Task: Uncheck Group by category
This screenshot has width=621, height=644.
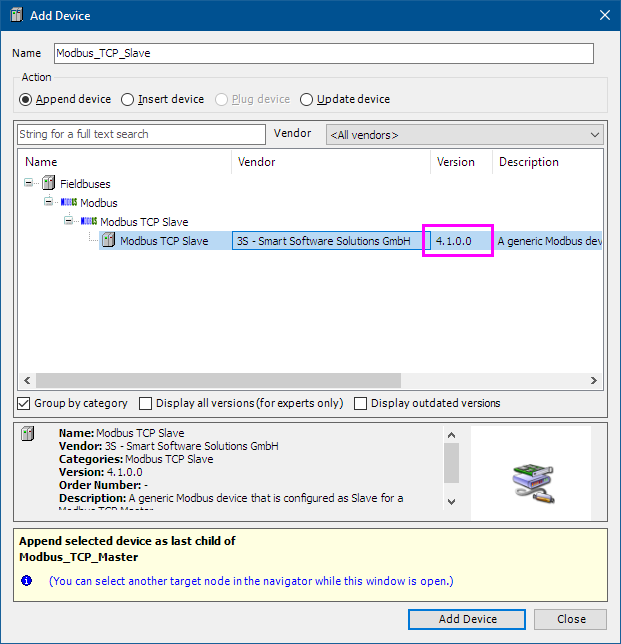Action: click(24, 403)
